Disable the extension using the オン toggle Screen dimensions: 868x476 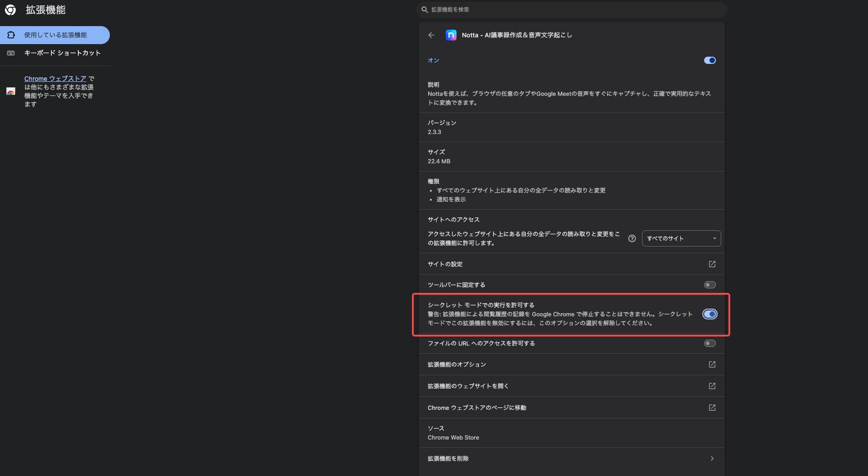[x=710, y=60]
